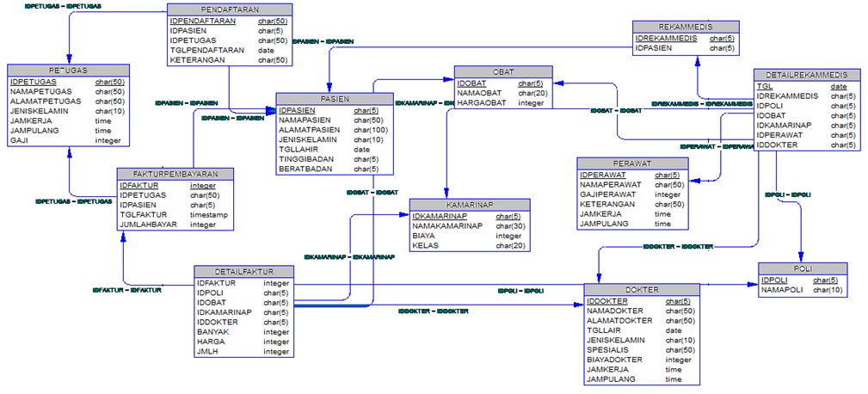Image resolution: width=868 pixels, height=394 pixels.
Task: Click IDREKAMMEDIS key in REKAMMEDIS table
Action: pos(666,38)
